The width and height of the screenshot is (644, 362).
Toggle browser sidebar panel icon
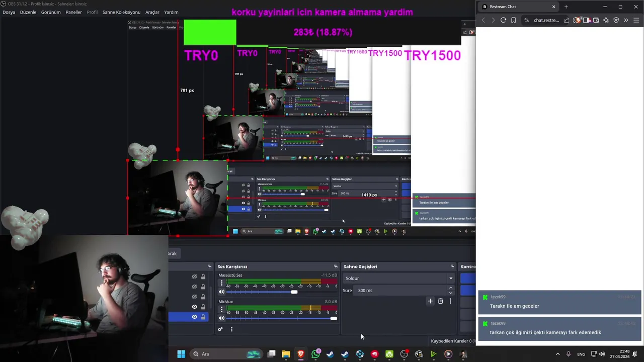[x=586, y=20]
